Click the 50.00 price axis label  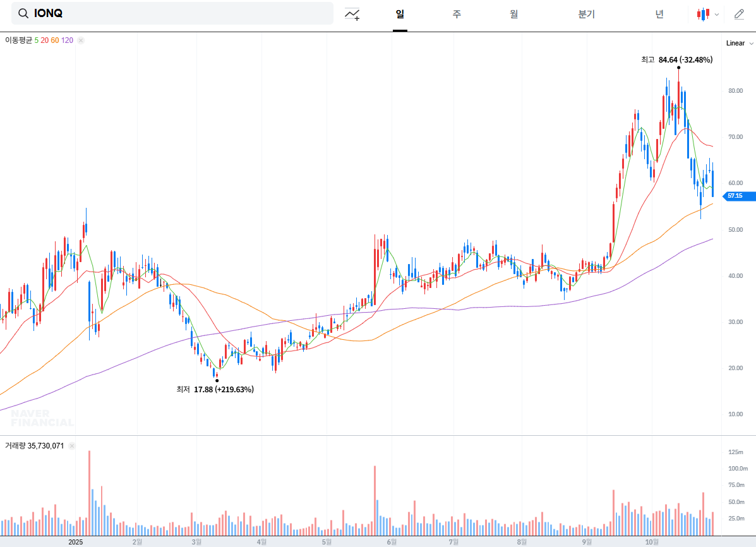[735, 230]
